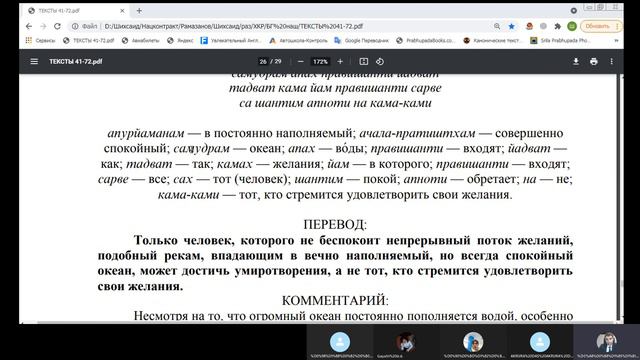Image resolution: width=640 pixels, height=360 pixels.
Task: Click the word апурйаманам
Action: 146,133
